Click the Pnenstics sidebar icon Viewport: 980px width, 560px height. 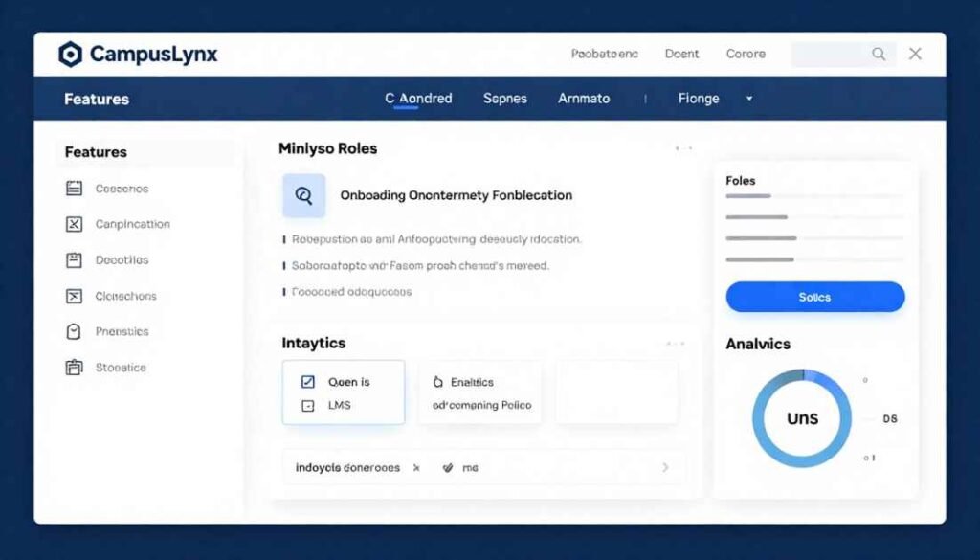75,331
